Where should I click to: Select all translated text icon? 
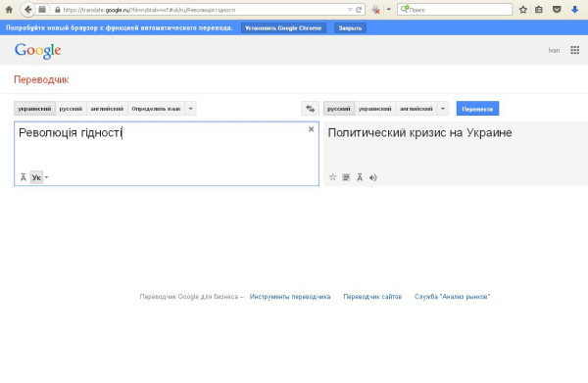click(346, 177)
